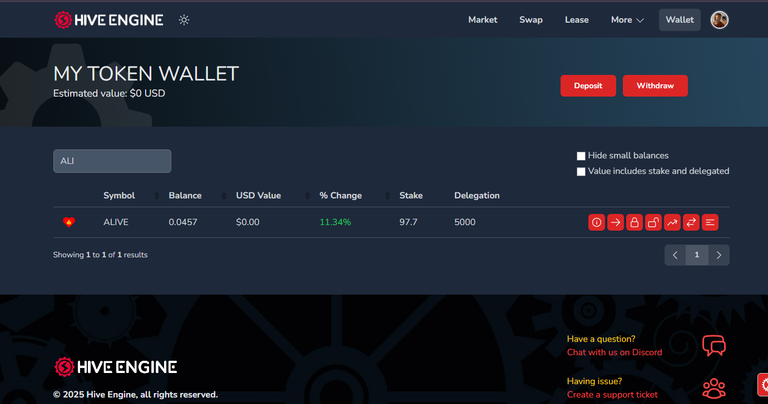Click the 11.34% change value
This screenshot has height=404, width=768.
click(335, 222)
